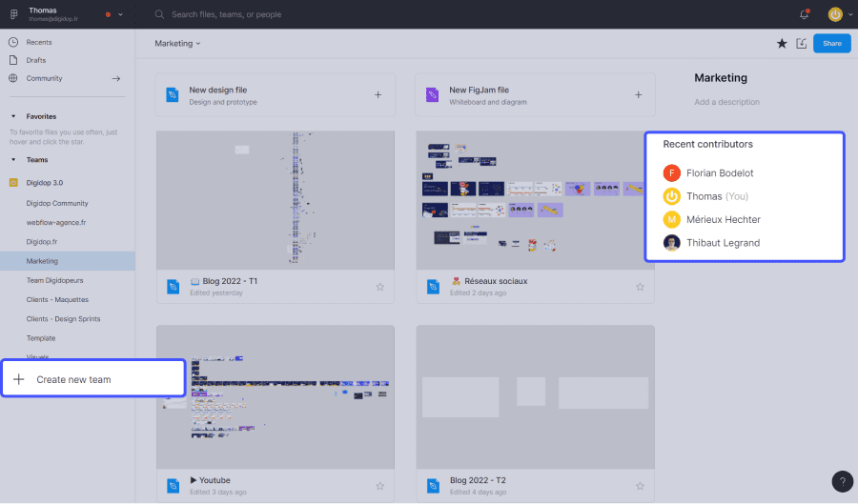
Task: Open the notifications bell
Action: (x=804, y=14)
